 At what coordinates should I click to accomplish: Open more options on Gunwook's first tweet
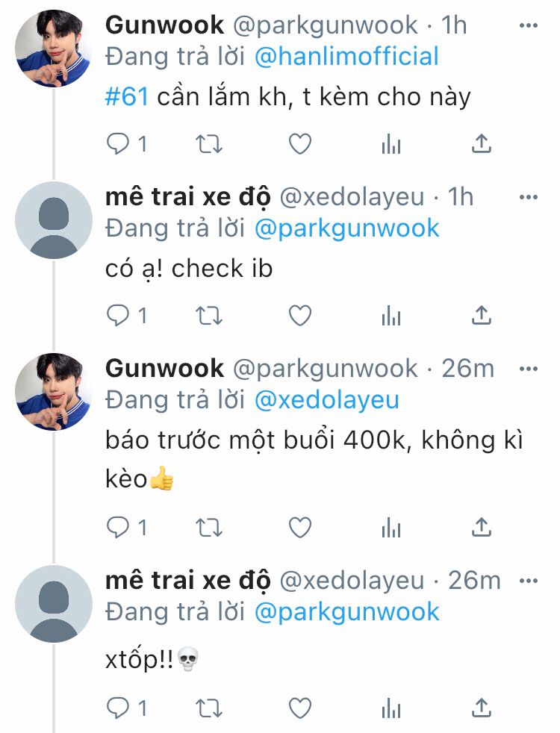528,25
